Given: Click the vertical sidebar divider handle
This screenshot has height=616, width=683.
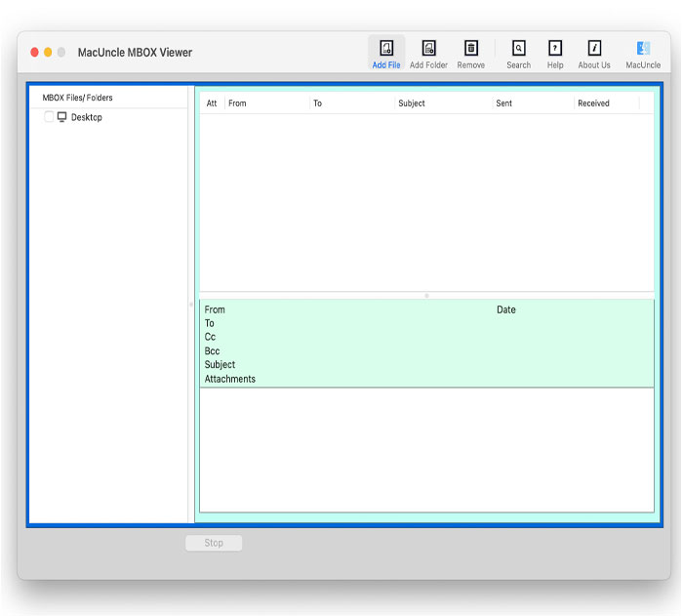Looking at the screenshot, I should [x=191, y=305].
